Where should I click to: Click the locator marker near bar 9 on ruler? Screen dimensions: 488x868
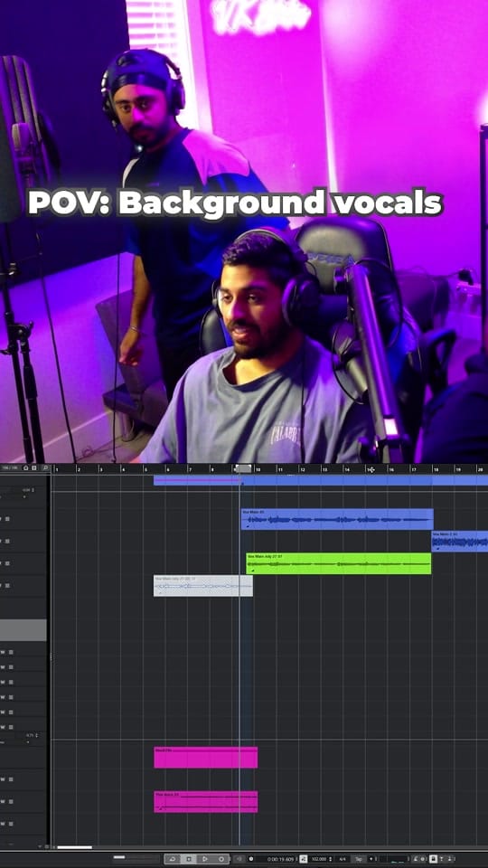(x=243, y=468)
